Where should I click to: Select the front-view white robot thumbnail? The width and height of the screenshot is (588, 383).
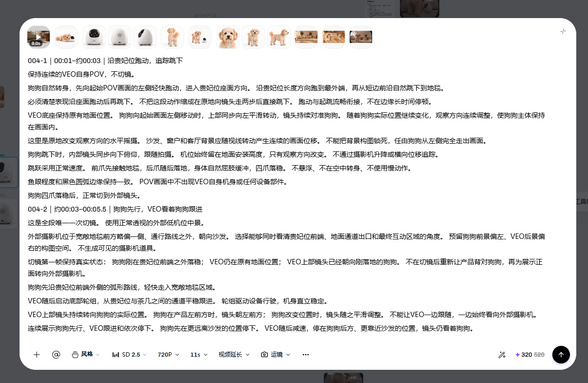tap(94, 37)
